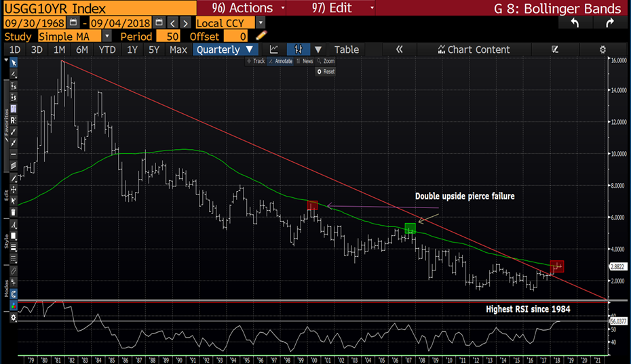631x364 pixels.
Task: Click the redo forward arrow
Action: click(x=610, y=23)
